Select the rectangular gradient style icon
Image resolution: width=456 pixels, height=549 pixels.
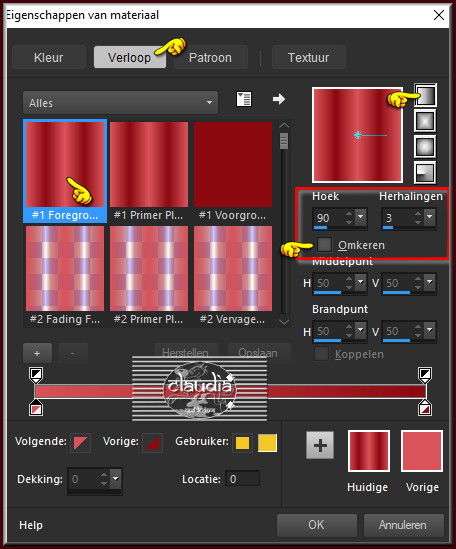[x=425, y=121]
